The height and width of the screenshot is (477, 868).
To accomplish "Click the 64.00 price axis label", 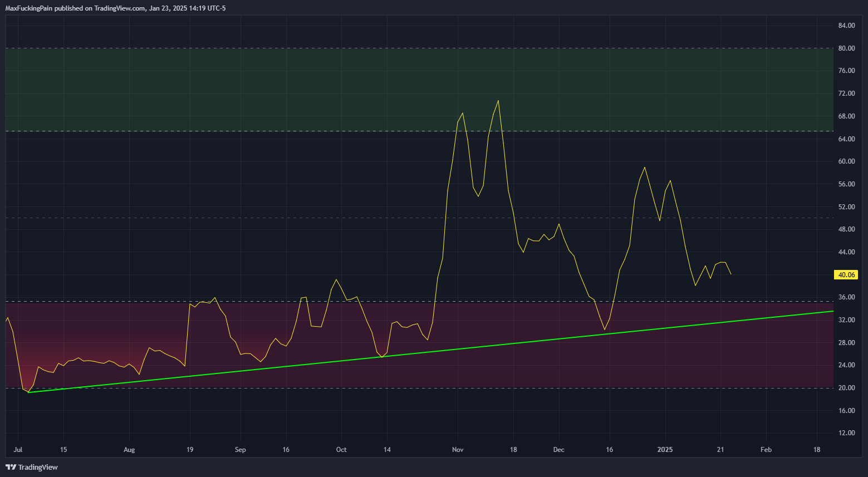I will (846, 139).
